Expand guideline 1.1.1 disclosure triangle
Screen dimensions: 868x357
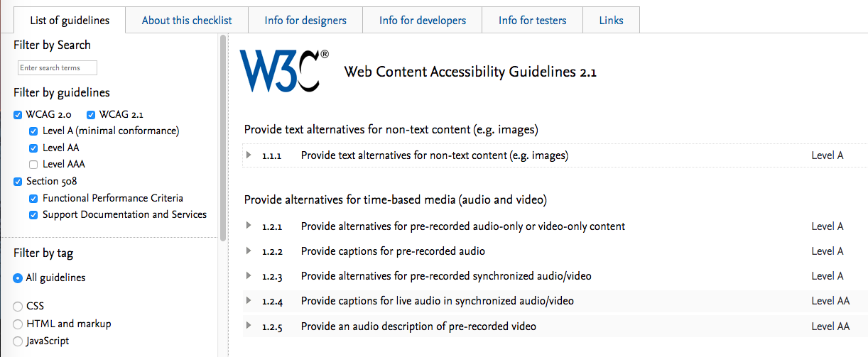pos(249,155)
